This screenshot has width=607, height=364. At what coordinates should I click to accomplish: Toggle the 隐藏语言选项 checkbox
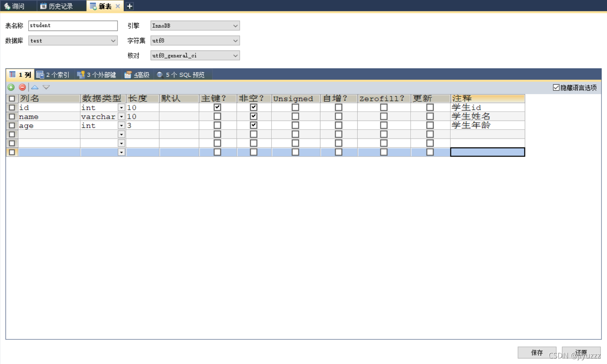point(556,87)
